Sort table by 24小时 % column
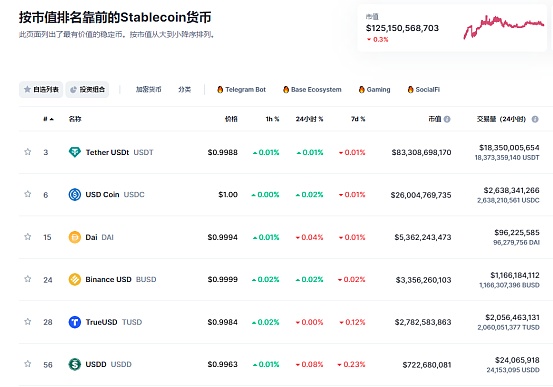The height and width of the screenshot is (387, 553). tap(309, 119)
